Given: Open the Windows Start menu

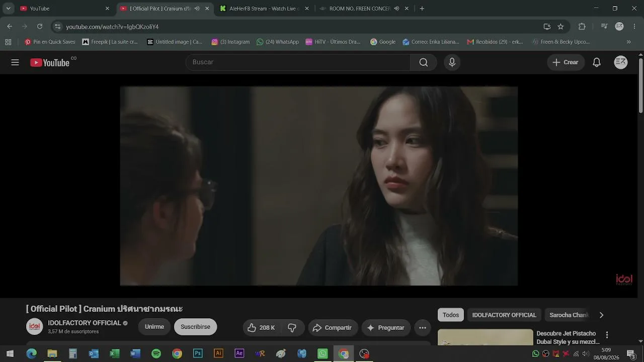Looking at the screenshot, I should [x=10, y=353].
